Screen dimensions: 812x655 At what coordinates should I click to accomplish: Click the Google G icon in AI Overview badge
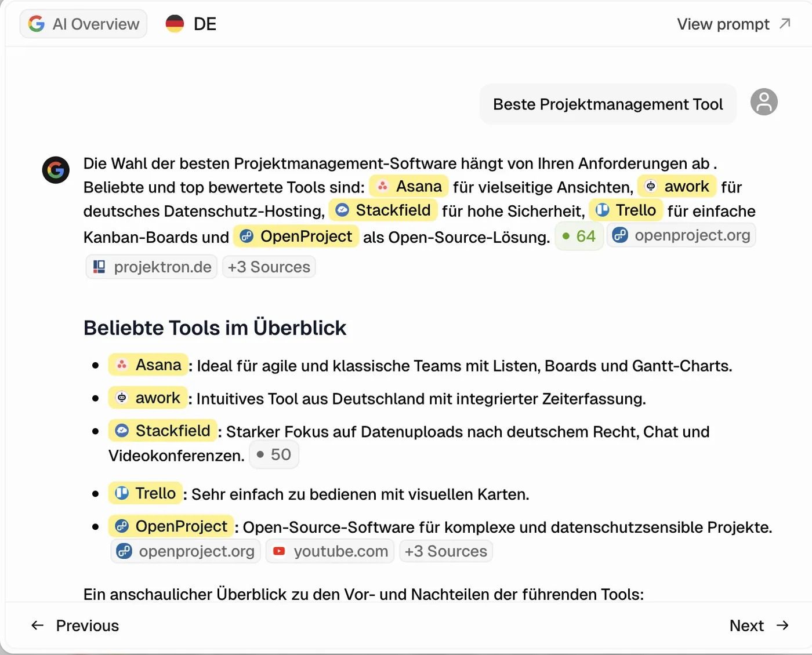[36, 24]
